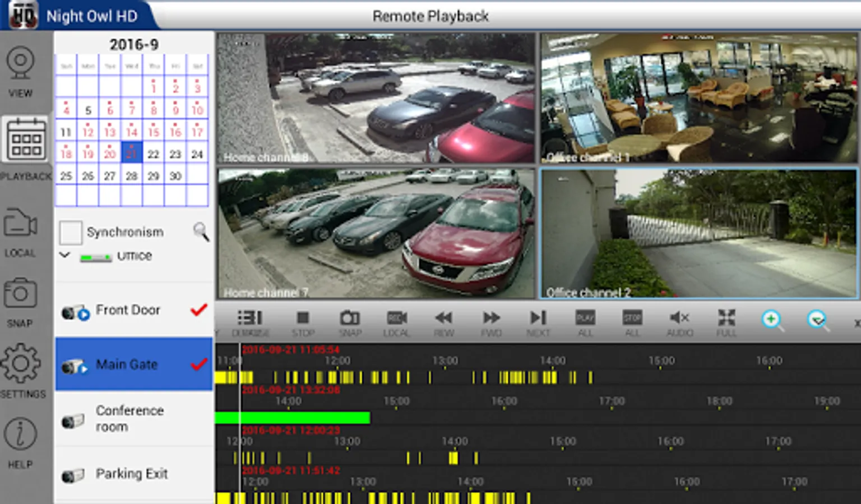Image resolution: width=861 pixels, height=504 pixels.
Task: Enable the Synchronism checkbox
Action: point(71,232)
